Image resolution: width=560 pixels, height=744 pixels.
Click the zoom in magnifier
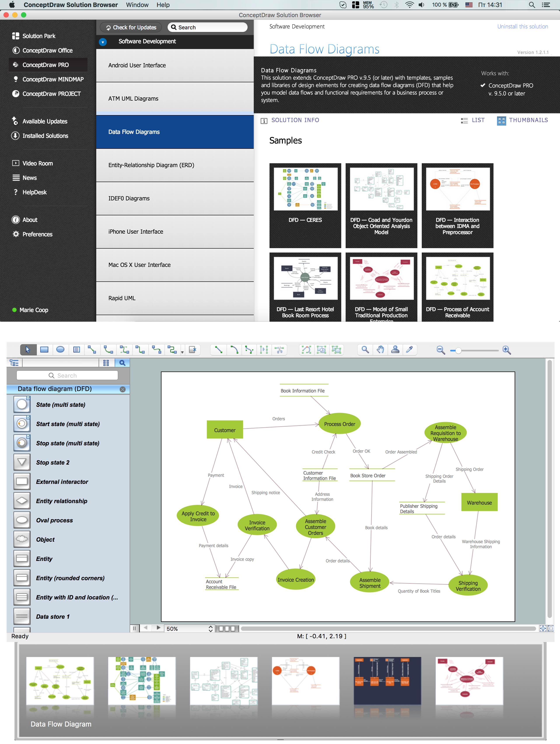coord(507,350)
